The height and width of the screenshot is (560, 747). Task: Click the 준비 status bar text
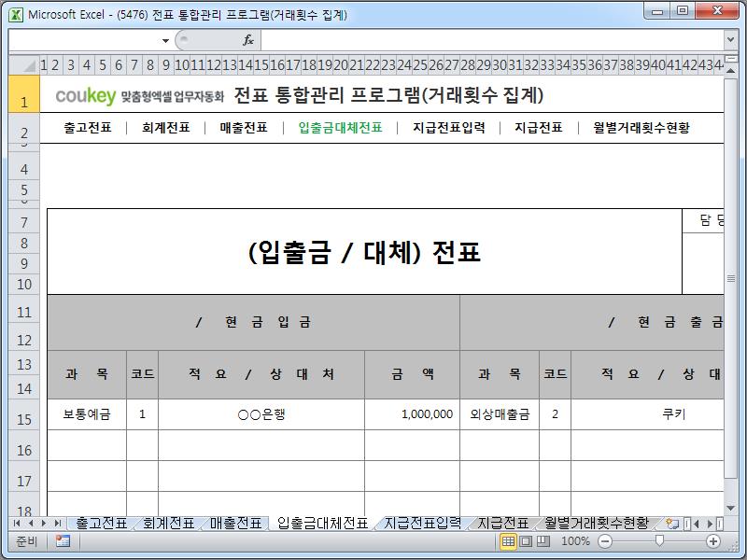click(x=26, y=541)
